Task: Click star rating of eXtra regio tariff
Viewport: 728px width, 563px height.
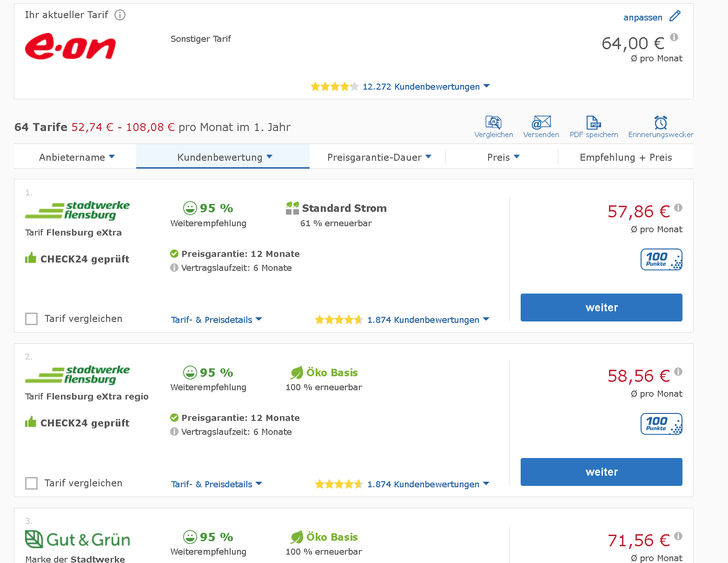Action: (339, 484)
